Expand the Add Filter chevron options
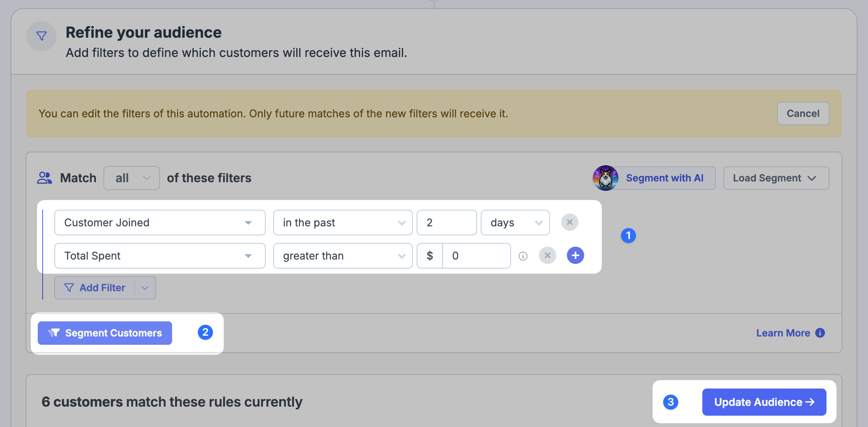868x427 pixels. pyautogui.click(x=145, y=288)
